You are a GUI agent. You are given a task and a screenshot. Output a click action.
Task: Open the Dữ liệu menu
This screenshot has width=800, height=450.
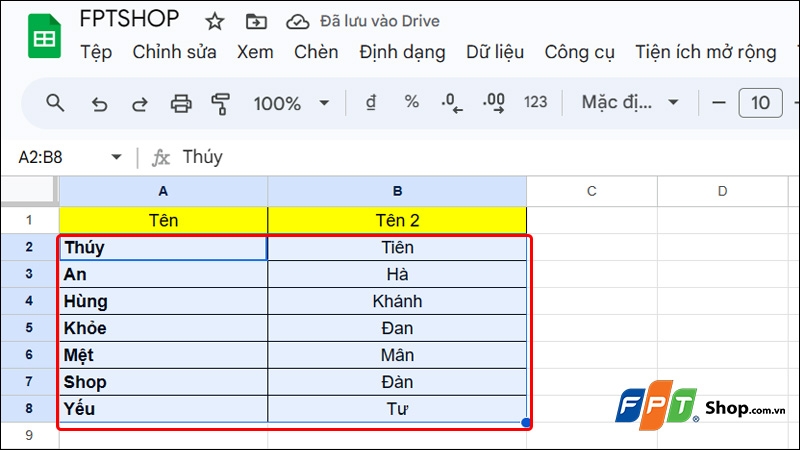495,52
